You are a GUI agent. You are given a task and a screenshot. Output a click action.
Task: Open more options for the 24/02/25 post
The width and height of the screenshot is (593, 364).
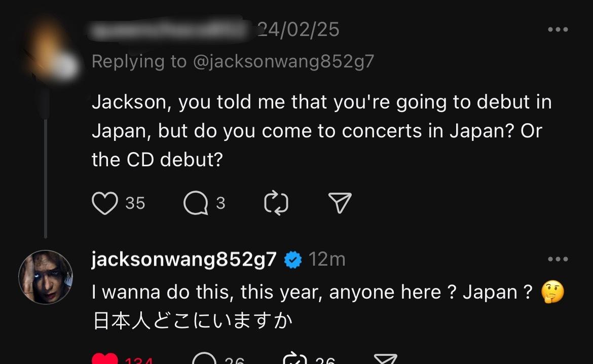pyautogui.click(x=558, y=30)
